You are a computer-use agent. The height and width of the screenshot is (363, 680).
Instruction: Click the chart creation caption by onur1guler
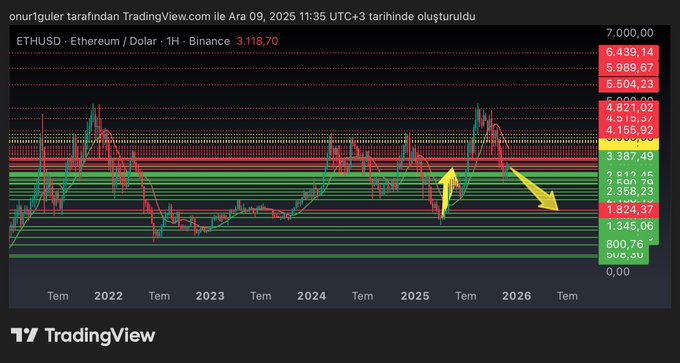242,16
